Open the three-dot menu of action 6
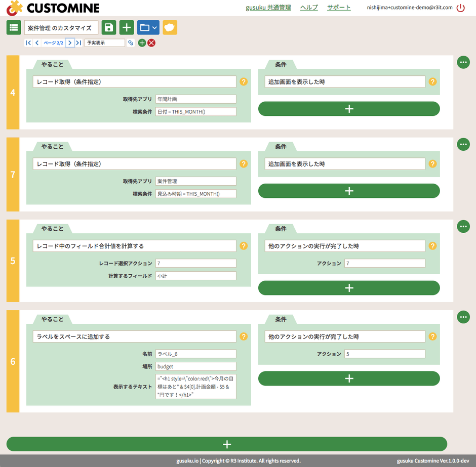 coord(463,317)
